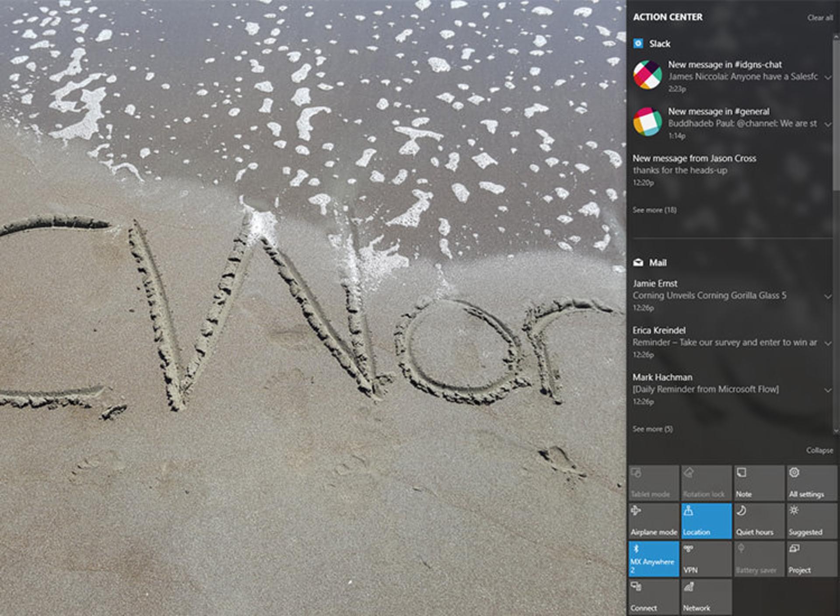The image size is (840, 616).
Task: Click Clear all notifications
Action: [x=820, y=18]
